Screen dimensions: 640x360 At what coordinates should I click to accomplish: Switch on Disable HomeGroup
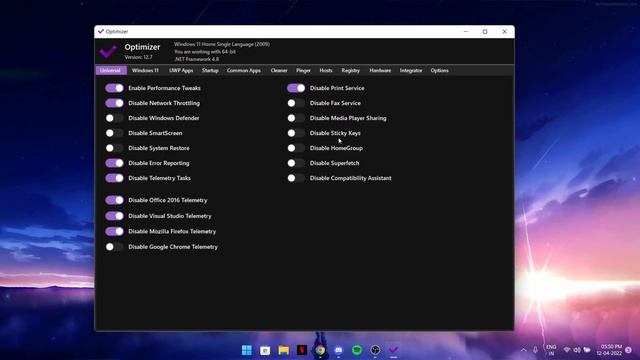pyautogui.click(x=296, y=148)
